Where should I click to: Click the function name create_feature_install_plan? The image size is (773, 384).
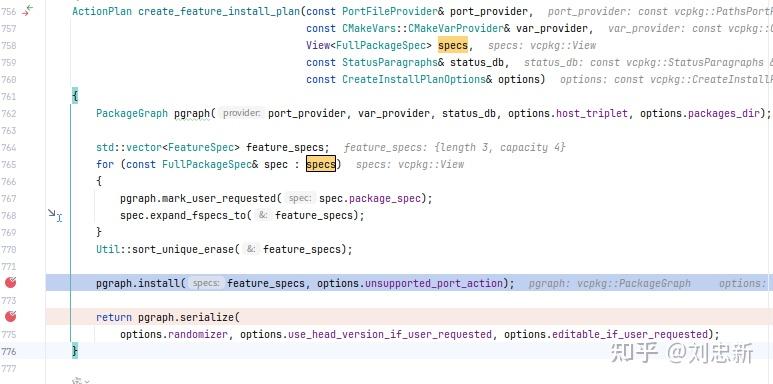[x=219, y=11]
